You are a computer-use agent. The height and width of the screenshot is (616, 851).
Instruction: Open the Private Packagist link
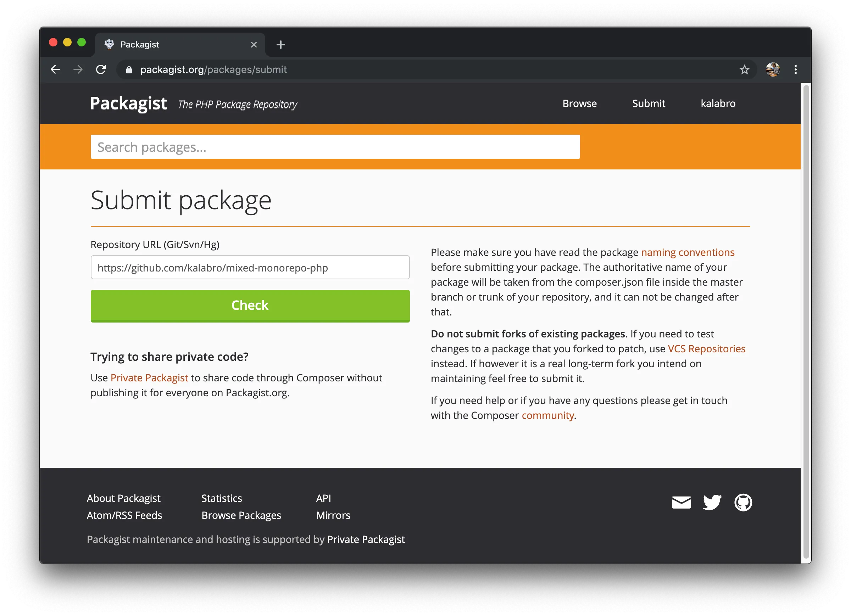[x=149, y=378]
